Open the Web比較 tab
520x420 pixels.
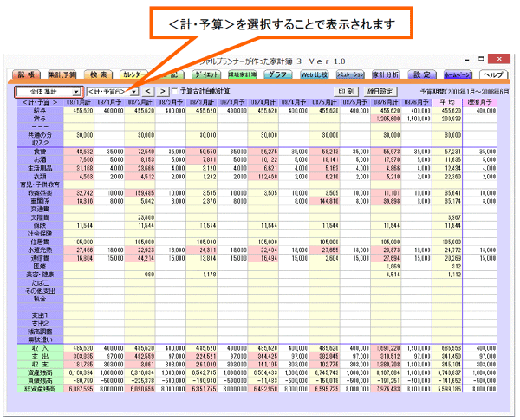tap(314, 74)
